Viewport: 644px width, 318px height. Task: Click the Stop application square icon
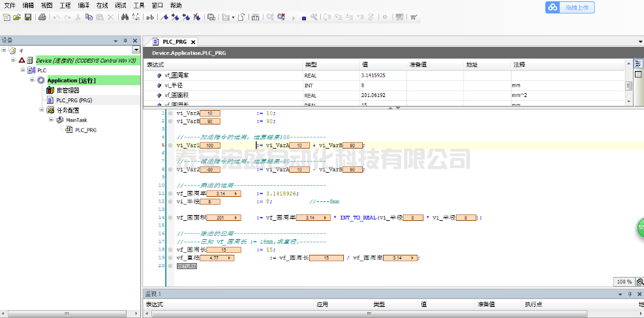303,18
